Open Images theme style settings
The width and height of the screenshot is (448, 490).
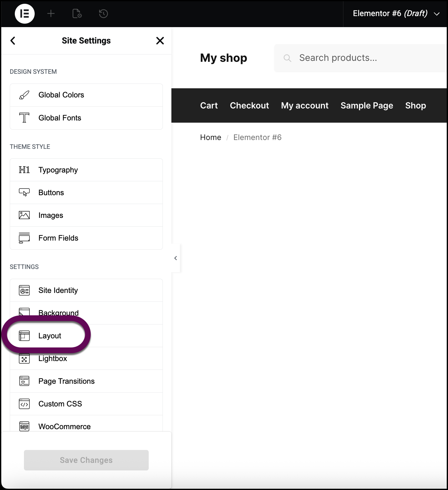coord(50,215)
